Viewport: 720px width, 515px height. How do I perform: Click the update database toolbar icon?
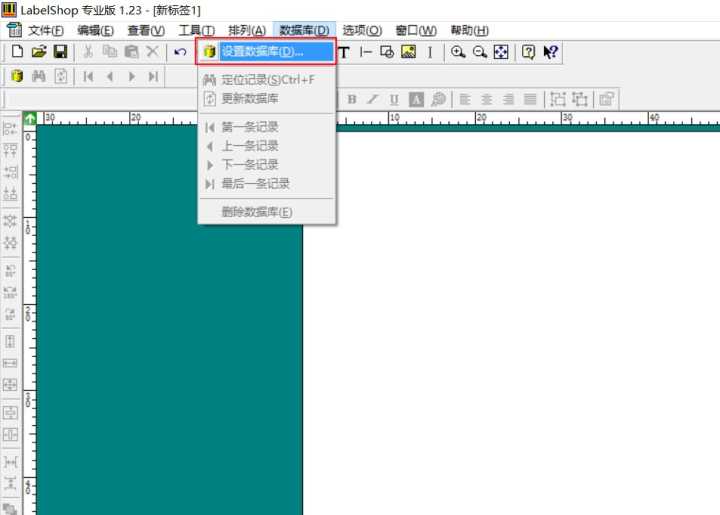(61, 76)
